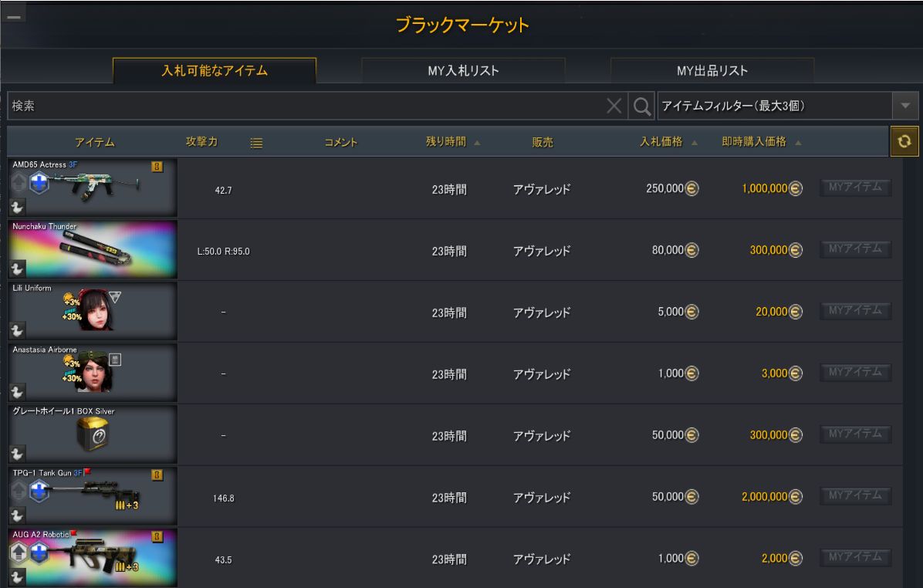Open attack power list options icon

coord(256,143)
